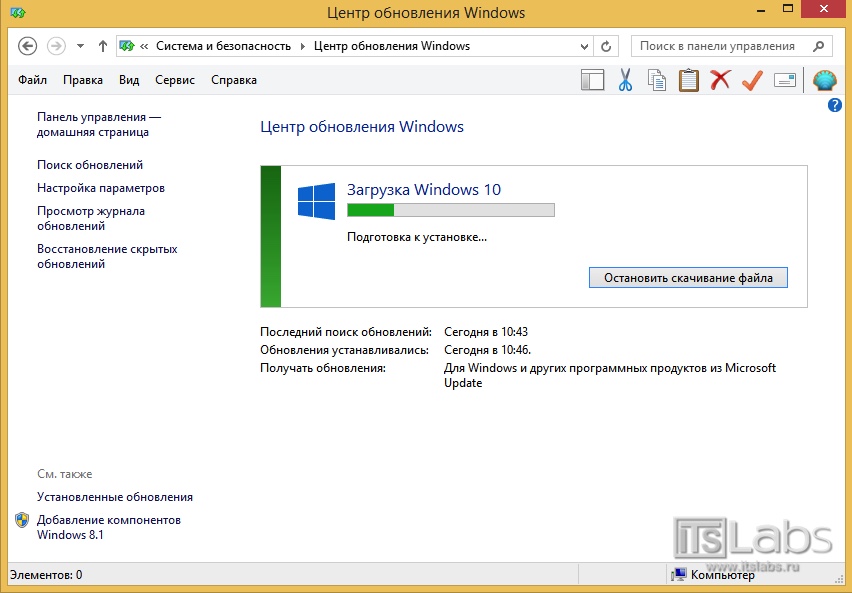Focus the control panel search field

coord(731,46)
